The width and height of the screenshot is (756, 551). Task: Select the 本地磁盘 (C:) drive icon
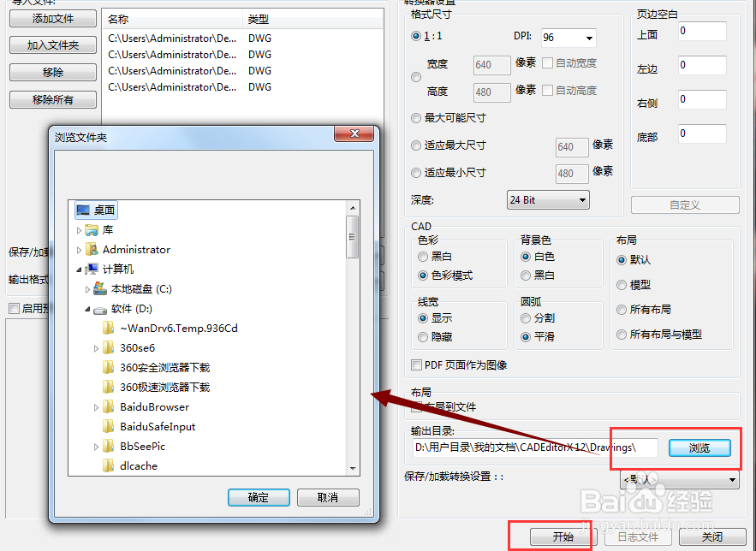(x=100, y=288)
